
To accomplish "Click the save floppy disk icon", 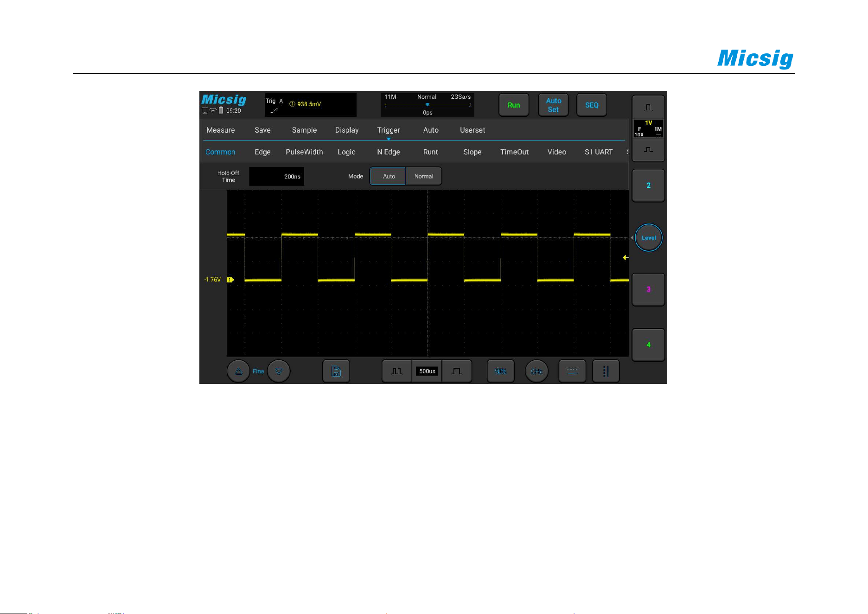I will coord(336,371).
